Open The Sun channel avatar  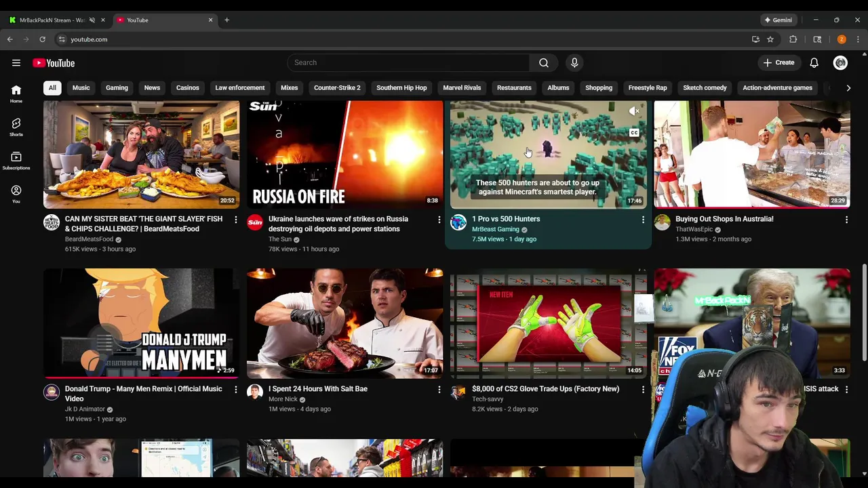(x=255, y=222)
